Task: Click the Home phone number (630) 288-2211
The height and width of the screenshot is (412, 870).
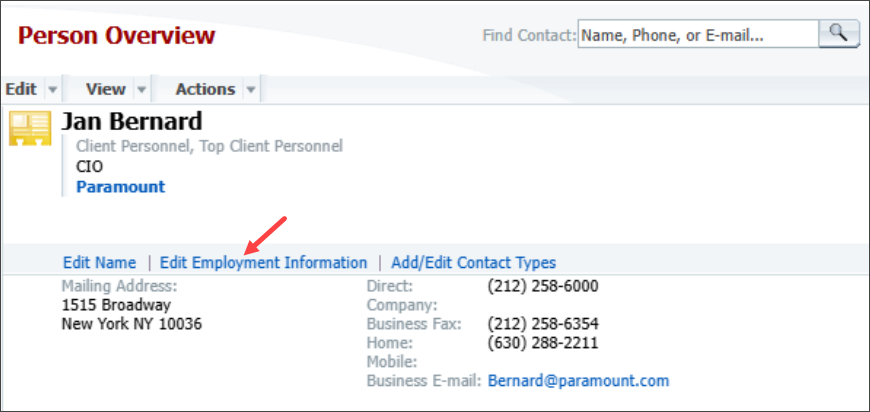Action: pyautogui.click(x=543, y=343)
